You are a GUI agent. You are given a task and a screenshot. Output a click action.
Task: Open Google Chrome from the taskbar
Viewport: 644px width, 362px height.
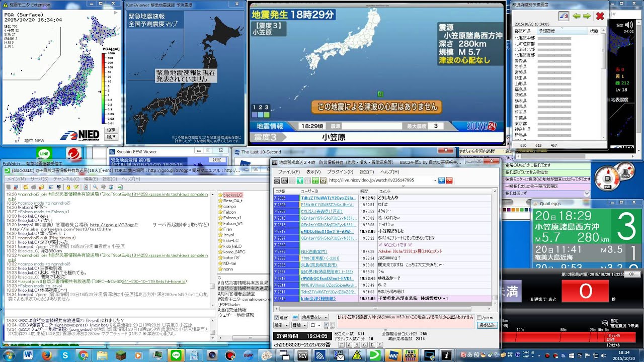point(84,355)
